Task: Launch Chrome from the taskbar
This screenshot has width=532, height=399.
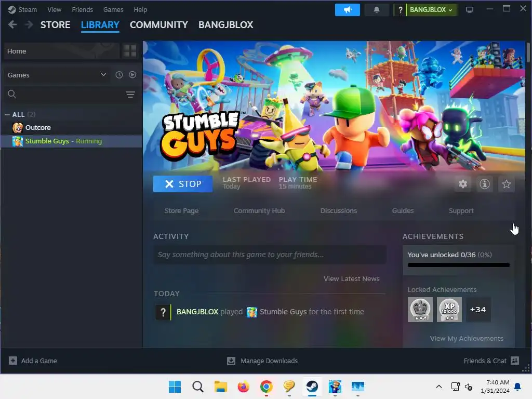Action: [267, 387]
